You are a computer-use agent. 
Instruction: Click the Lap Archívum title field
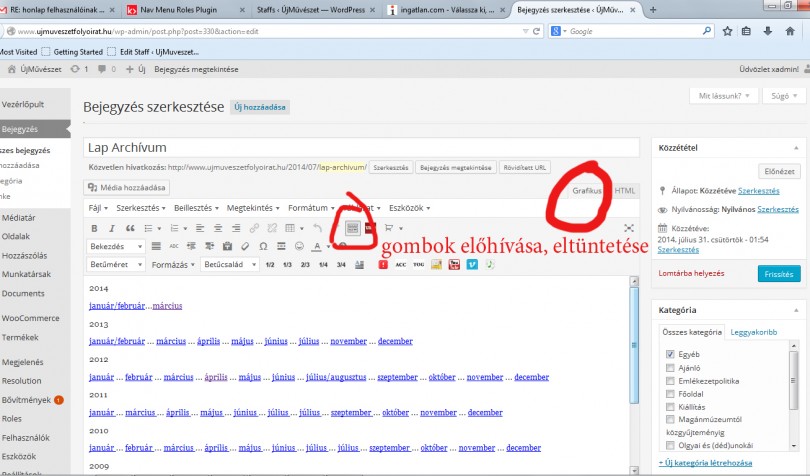360,146
